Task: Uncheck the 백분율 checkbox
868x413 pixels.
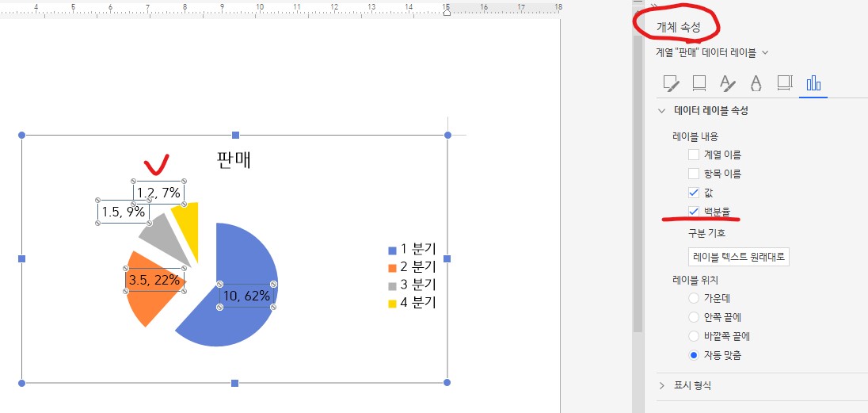Action: [694, 211]
